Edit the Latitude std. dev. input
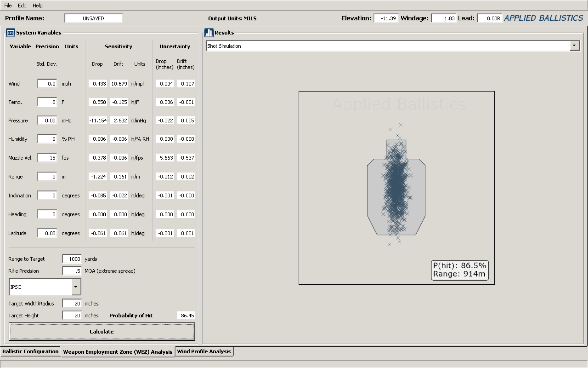Viewport: 588px width, 368px height. click(47, 233)
